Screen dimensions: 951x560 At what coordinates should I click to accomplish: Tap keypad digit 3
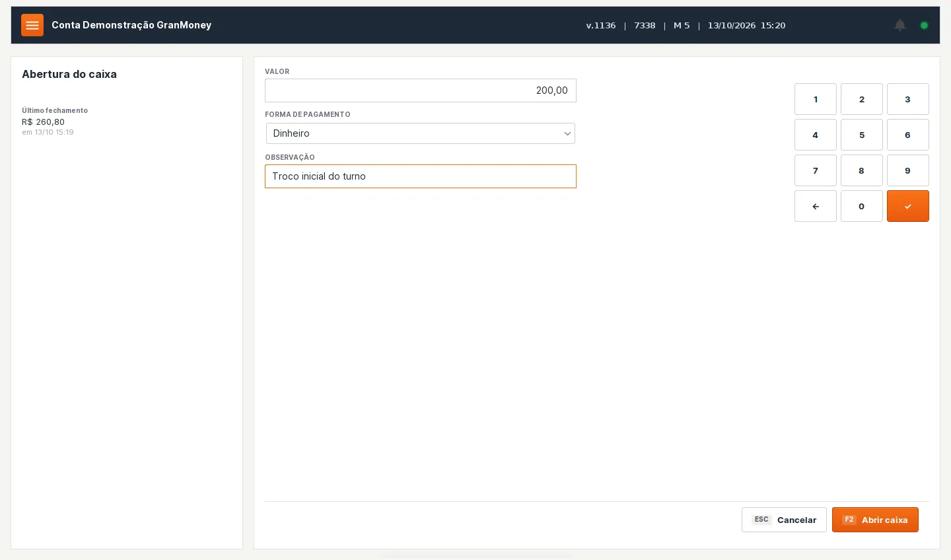click(x=908, y=99)
